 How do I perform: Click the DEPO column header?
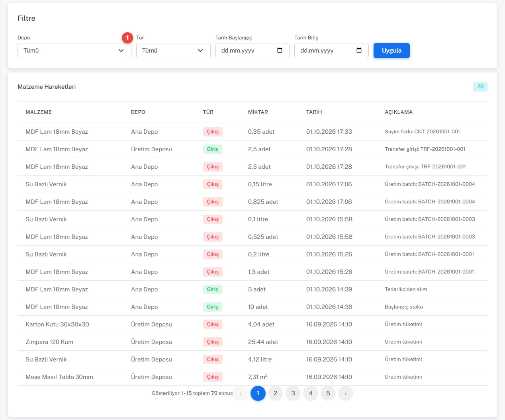(138, 112)
